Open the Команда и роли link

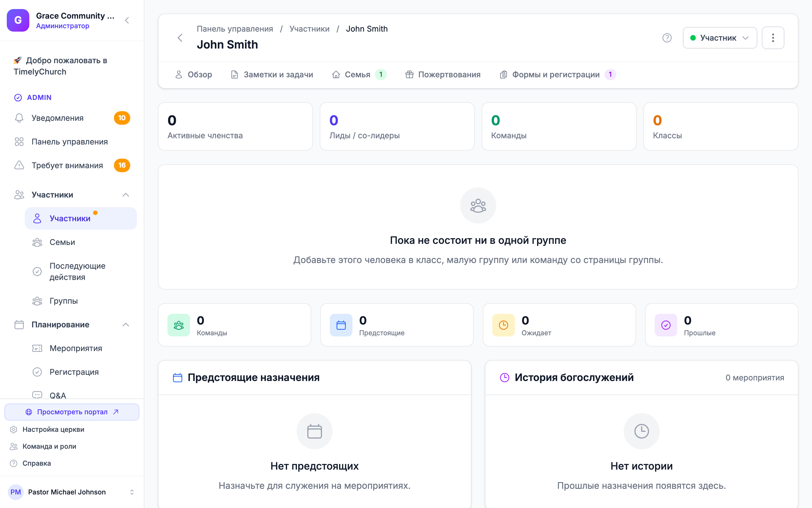pos(43,446)
